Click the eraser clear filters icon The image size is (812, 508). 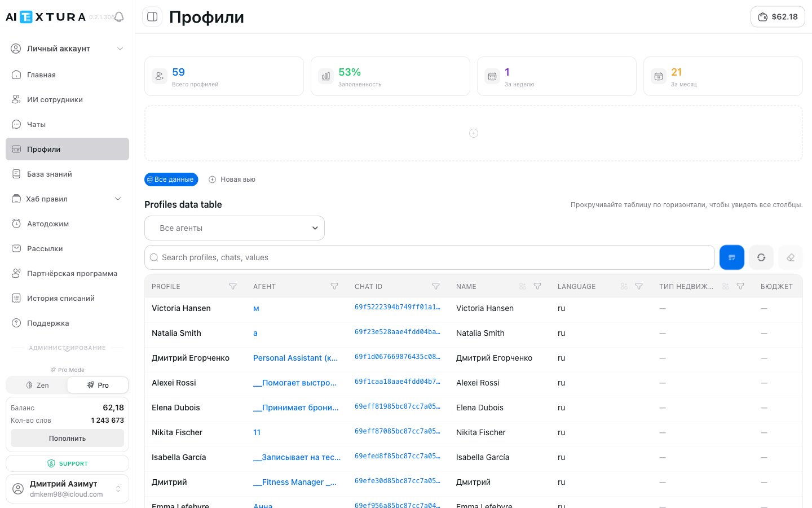pyautogui.click(x=791, y=257)
